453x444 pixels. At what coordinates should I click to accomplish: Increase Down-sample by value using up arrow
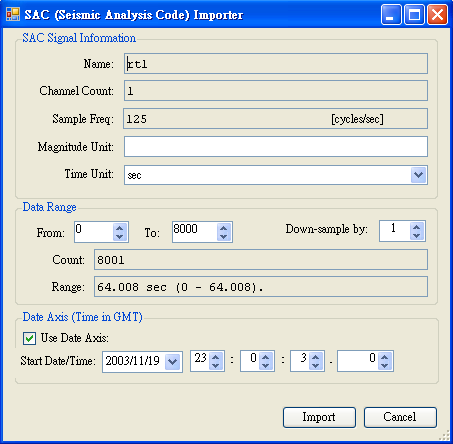pos(416,227)
